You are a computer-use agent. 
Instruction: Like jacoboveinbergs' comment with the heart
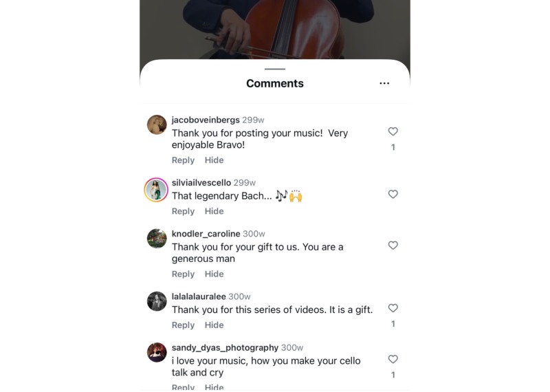coord(393,131)
